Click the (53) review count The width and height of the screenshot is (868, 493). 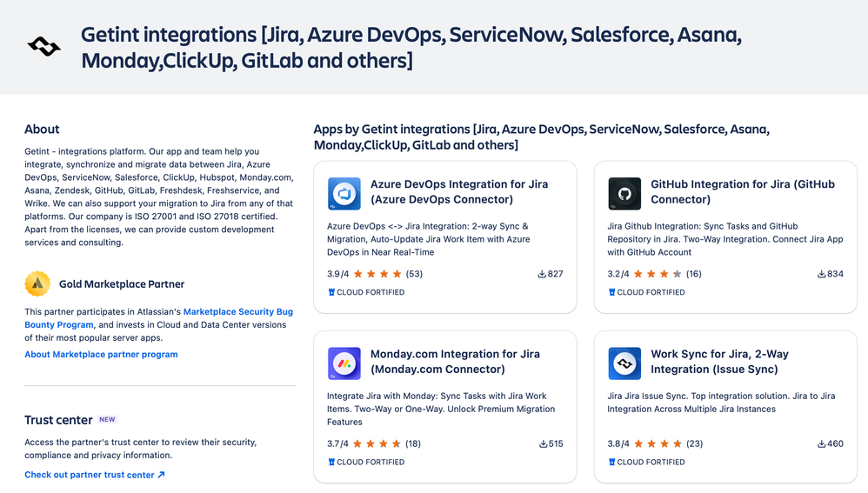coord(414,274)
